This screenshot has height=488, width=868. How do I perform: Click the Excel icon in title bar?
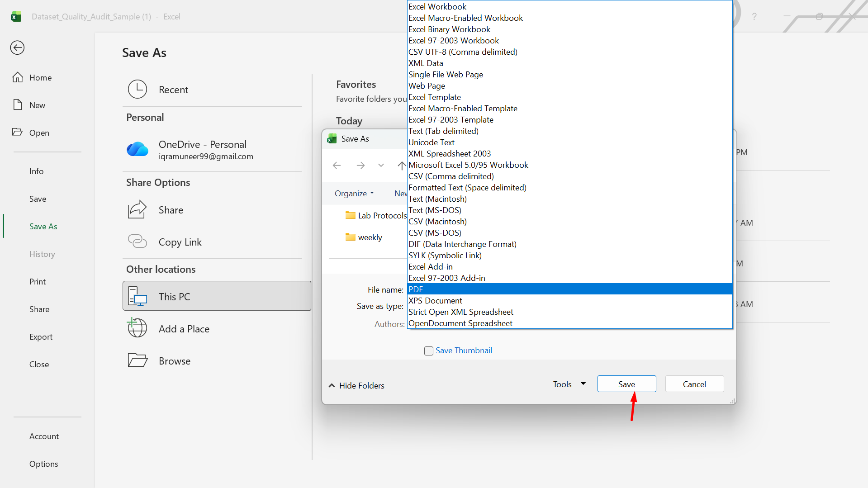pyautogui.click(x=16, y=17)
